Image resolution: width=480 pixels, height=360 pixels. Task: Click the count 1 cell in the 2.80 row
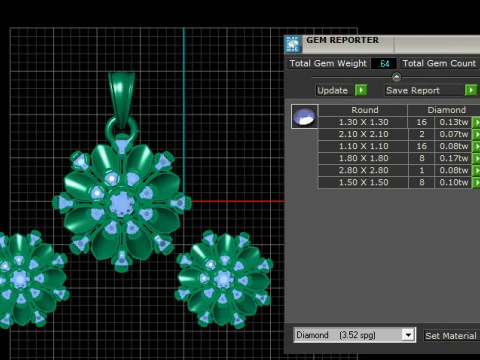[422, 170]
